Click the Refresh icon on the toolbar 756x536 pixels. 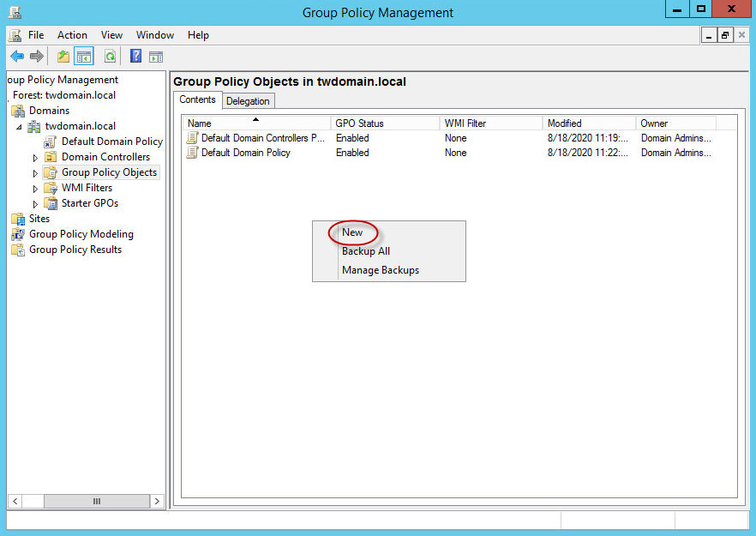tap(111, 56)
